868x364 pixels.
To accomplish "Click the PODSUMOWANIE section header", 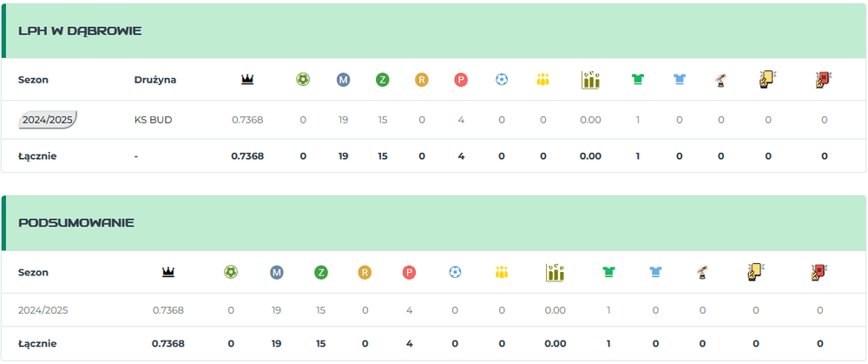I will pos(76,223).
